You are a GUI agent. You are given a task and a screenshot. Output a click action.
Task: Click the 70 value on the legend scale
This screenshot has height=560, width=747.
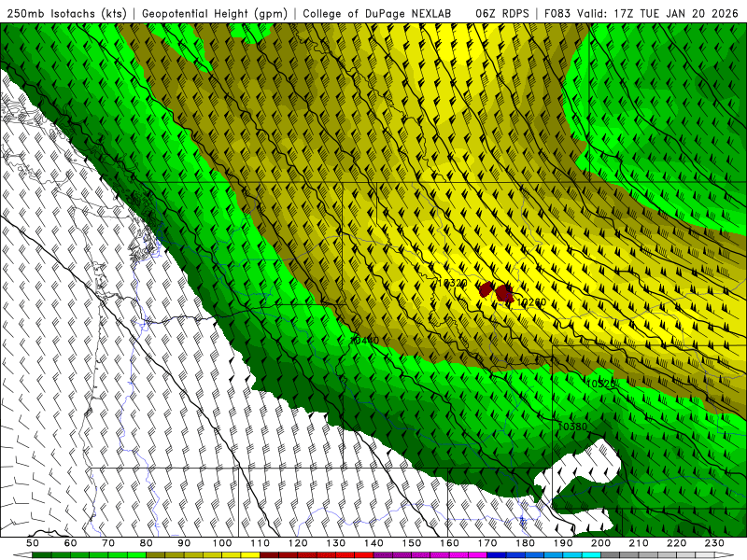click(x=108, y=543)
